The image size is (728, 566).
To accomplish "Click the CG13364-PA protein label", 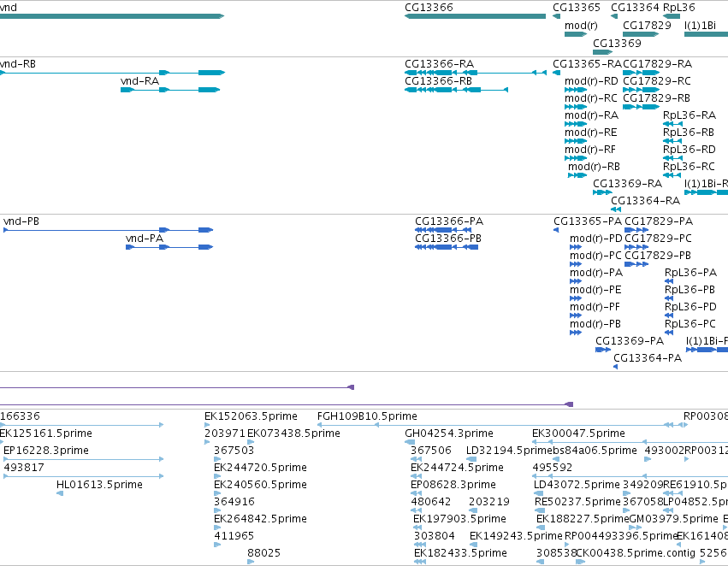I will (648, 358).
